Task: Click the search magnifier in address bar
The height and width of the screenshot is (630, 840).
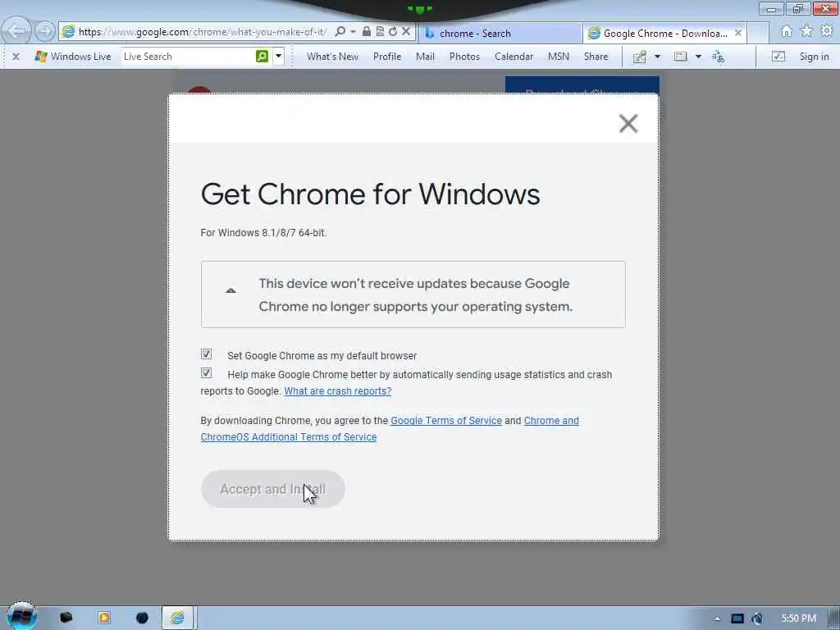Action: (x=340, y=32)
